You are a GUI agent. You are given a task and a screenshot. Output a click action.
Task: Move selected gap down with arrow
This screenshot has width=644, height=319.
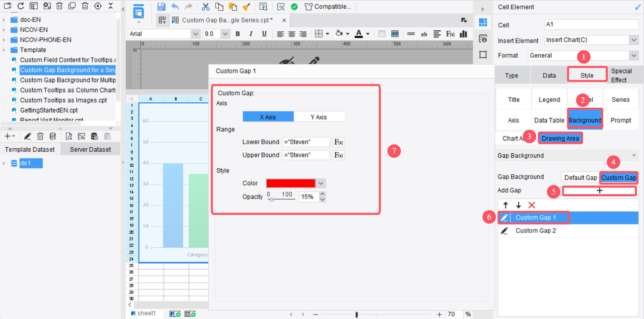[519, 205]
